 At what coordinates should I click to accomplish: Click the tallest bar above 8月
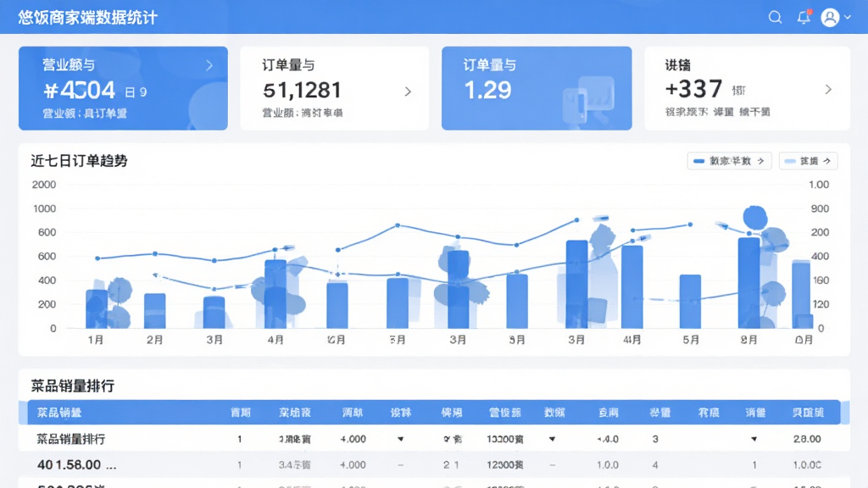click(749, 283)
